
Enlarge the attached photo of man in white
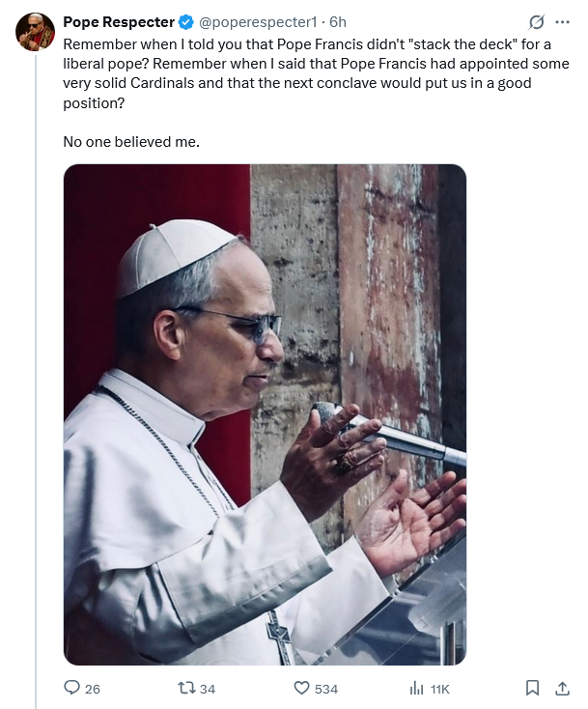(265, 414)
